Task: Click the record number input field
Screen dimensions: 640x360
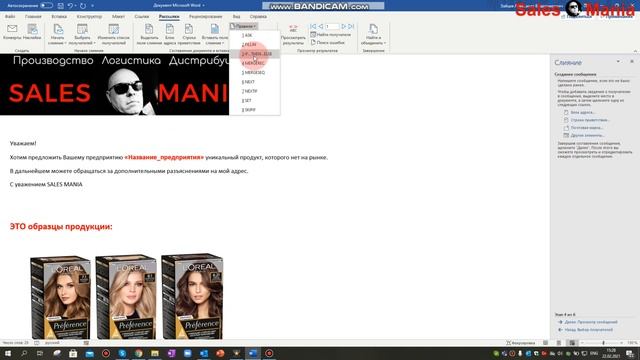Action: (x=332, y=27)
